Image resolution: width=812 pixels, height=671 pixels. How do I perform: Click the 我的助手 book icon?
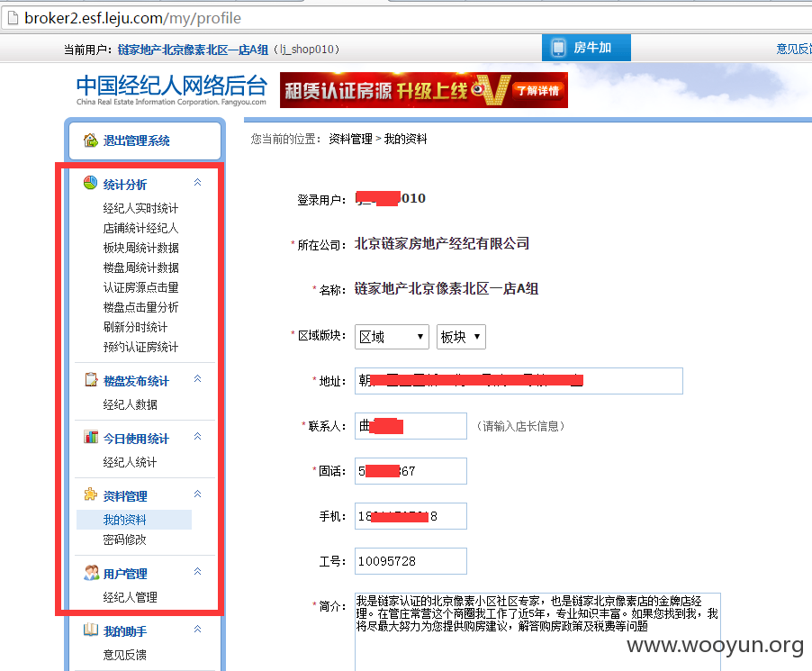click(91, 630)
